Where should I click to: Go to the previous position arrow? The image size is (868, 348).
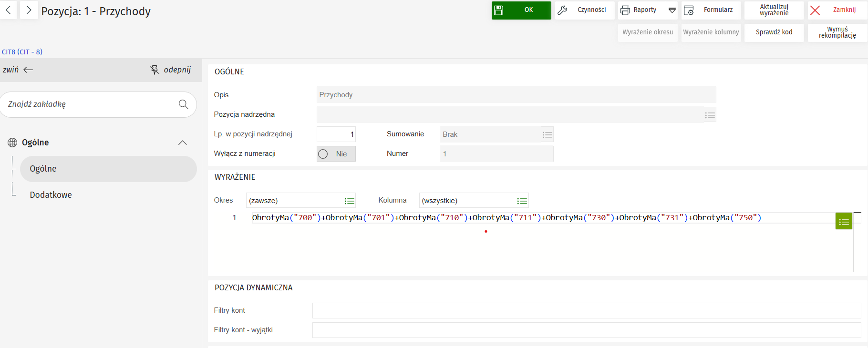tap(9, 10)
